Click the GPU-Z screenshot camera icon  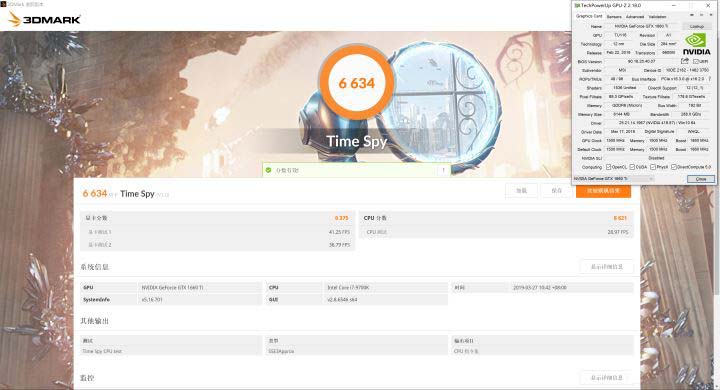coord(692,16)
